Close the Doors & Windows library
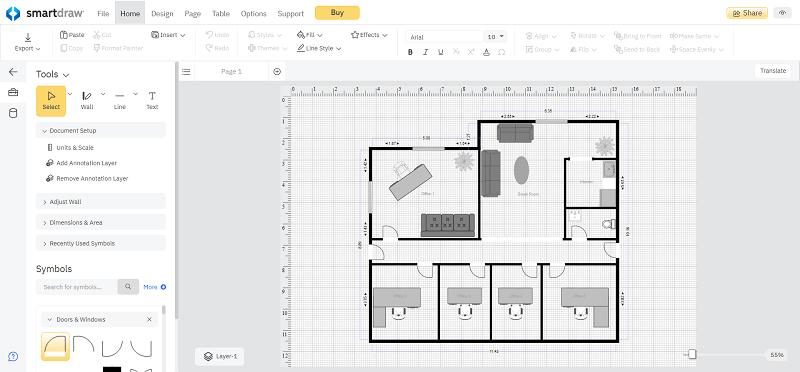This screenshot has height=372, width=800. (149, 319)
